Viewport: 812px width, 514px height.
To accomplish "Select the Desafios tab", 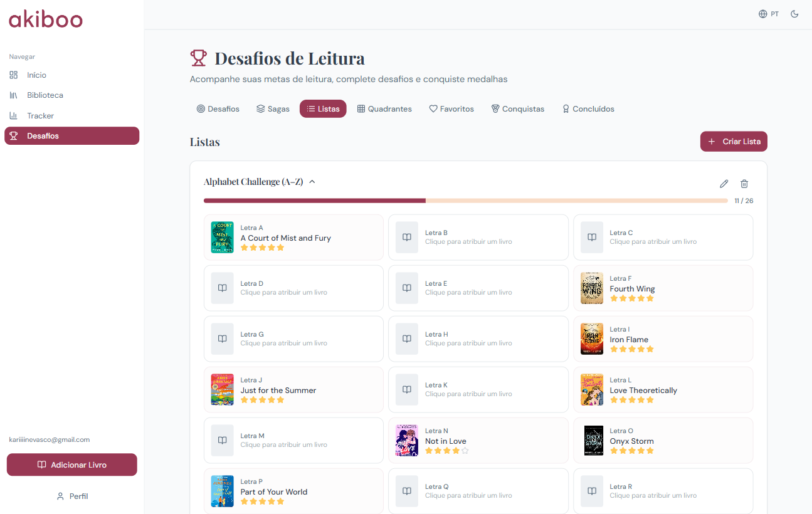I will coord(218,108).
